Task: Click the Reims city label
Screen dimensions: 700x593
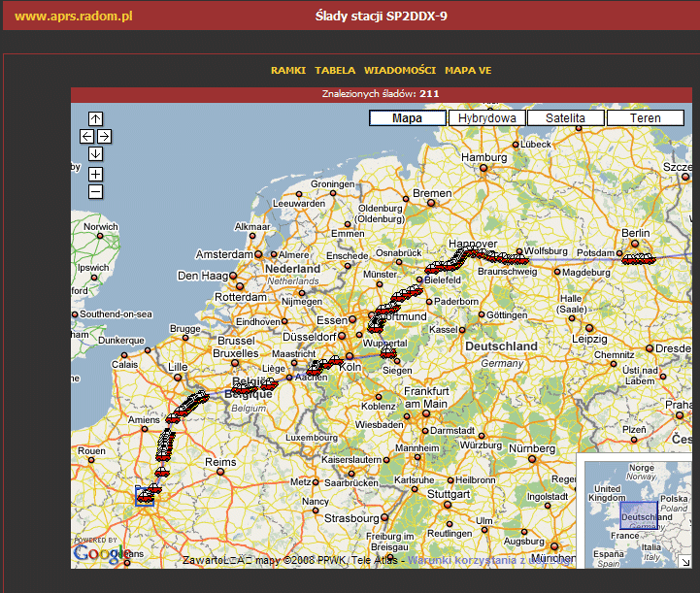Action: pyautogui.click(x=220, y=462)
